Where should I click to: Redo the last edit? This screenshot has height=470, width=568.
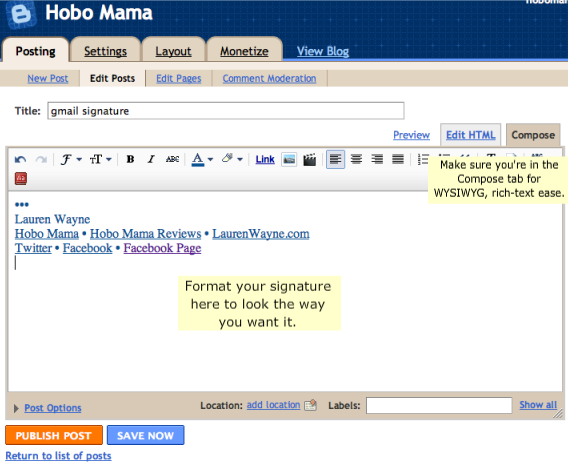click(x=41, y=159)
